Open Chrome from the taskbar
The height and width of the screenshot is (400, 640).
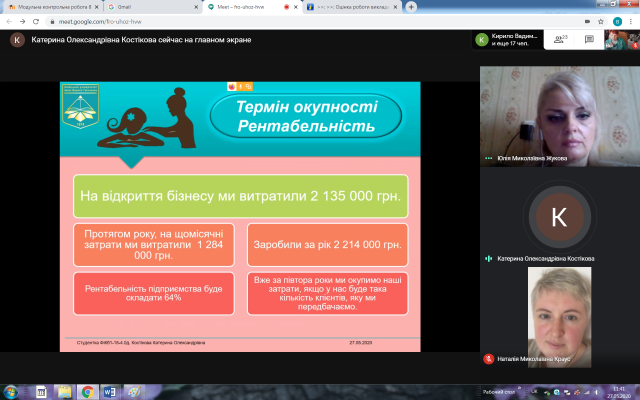(x=88, y=391)
